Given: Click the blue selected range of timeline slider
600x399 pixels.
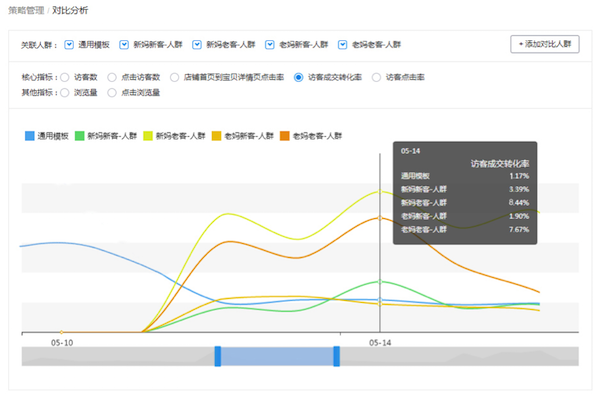Looking at the screenshot, I should pyautogui.click(x=277, y=356).
